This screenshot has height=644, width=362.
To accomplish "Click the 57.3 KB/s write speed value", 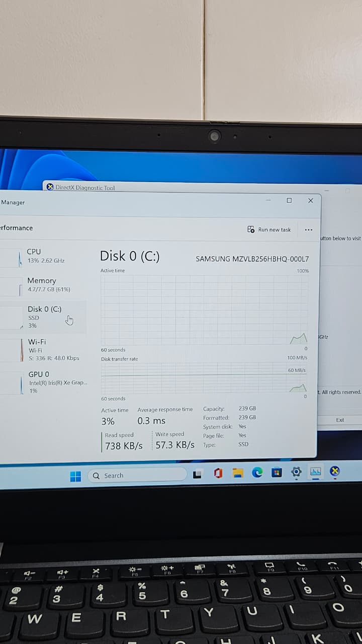I will coord(175,445).
